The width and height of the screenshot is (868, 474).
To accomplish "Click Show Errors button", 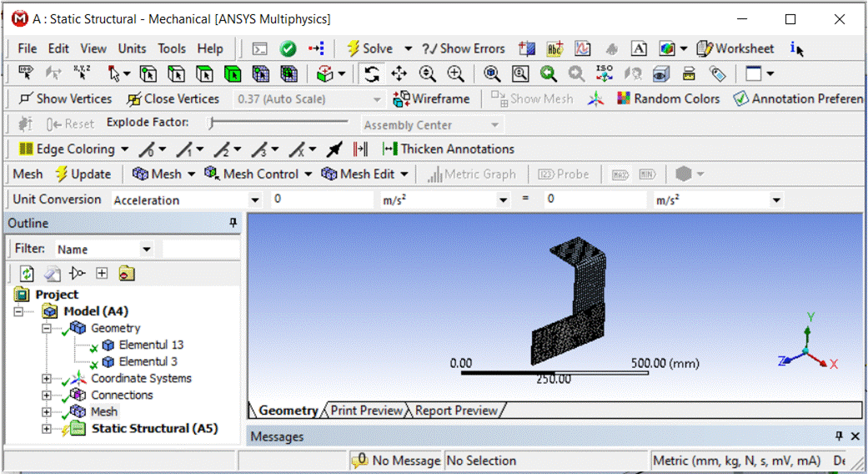I will [464, 48].
